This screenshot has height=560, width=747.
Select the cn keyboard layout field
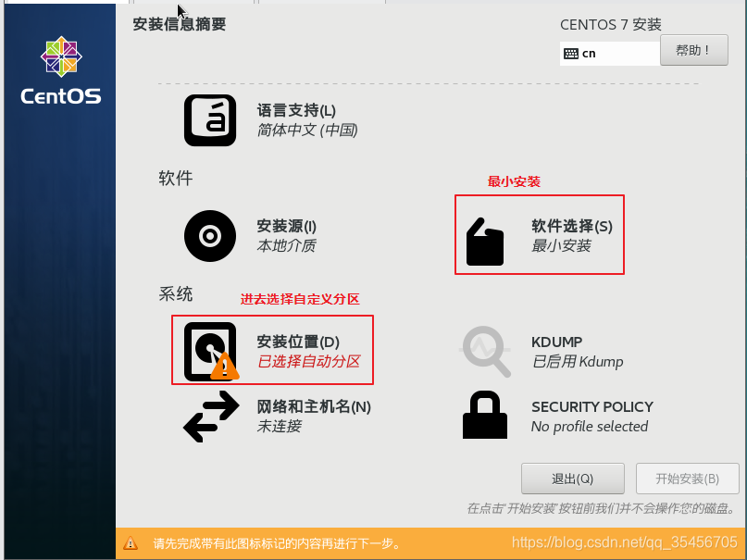point(610,54)
